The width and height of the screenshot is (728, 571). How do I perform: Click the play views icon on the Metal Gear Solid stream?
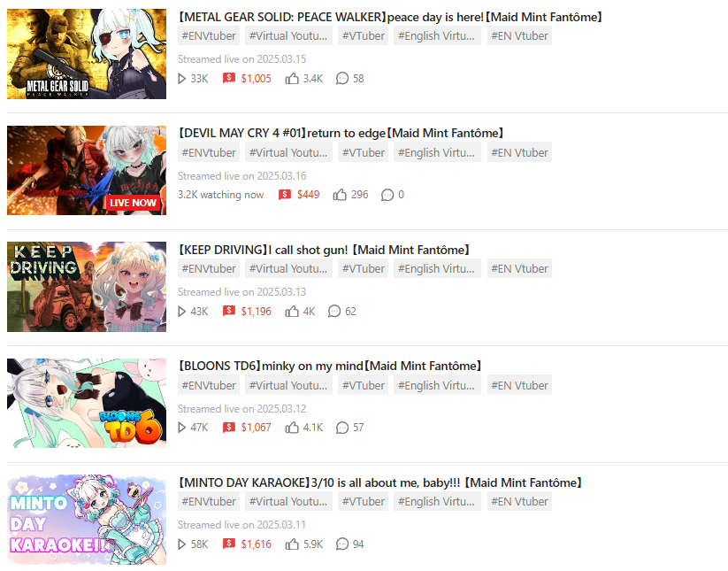[181, 79]
